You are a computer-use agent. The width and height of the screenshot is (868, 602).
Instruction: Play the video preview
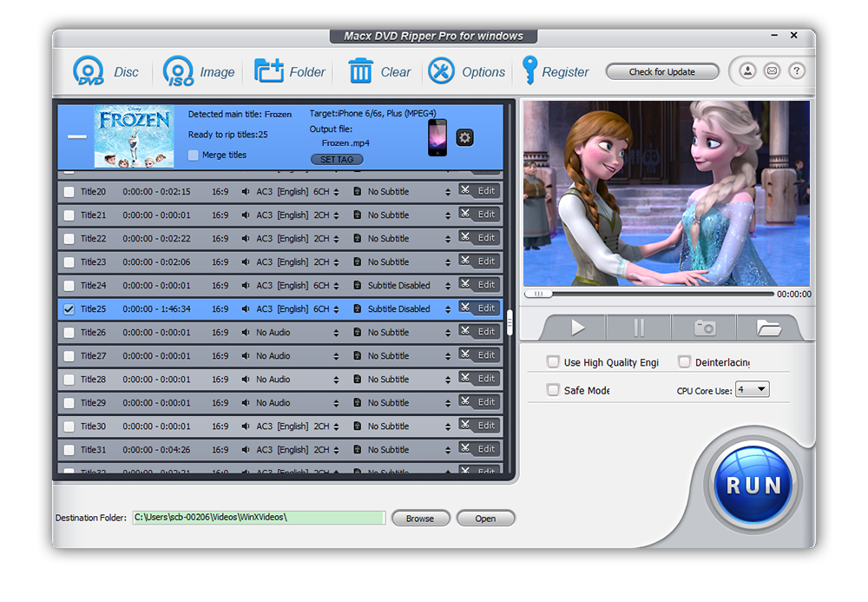[577, 327]
